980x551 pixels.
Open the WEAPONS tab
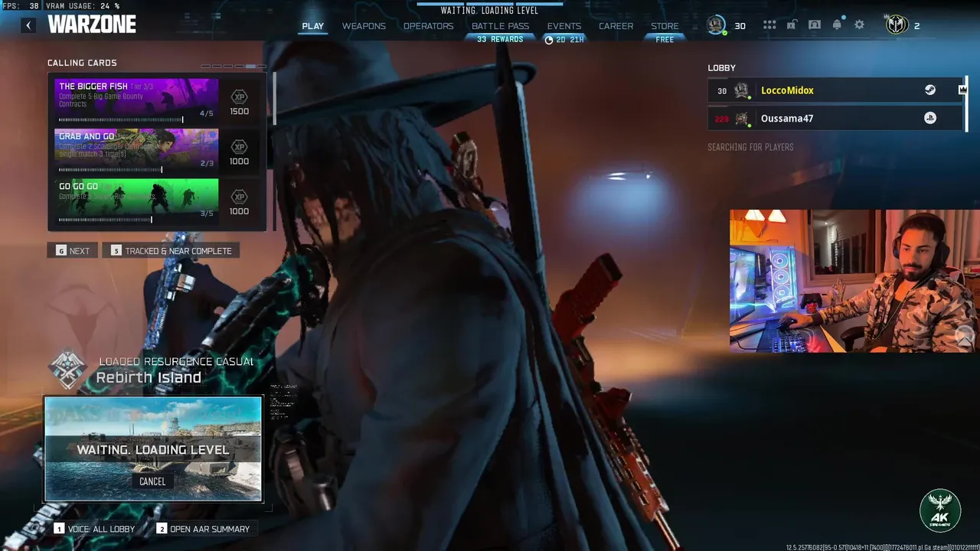point(364,26)
